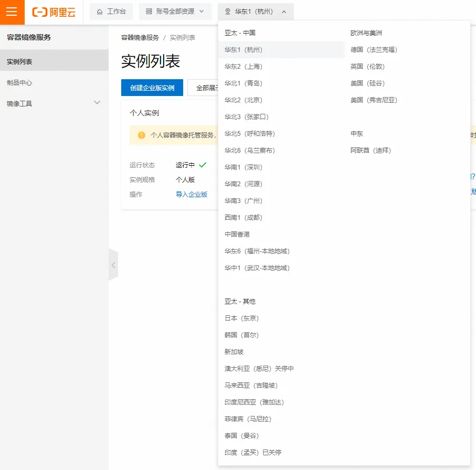Switch to 新加坡 region

(234, 352)
